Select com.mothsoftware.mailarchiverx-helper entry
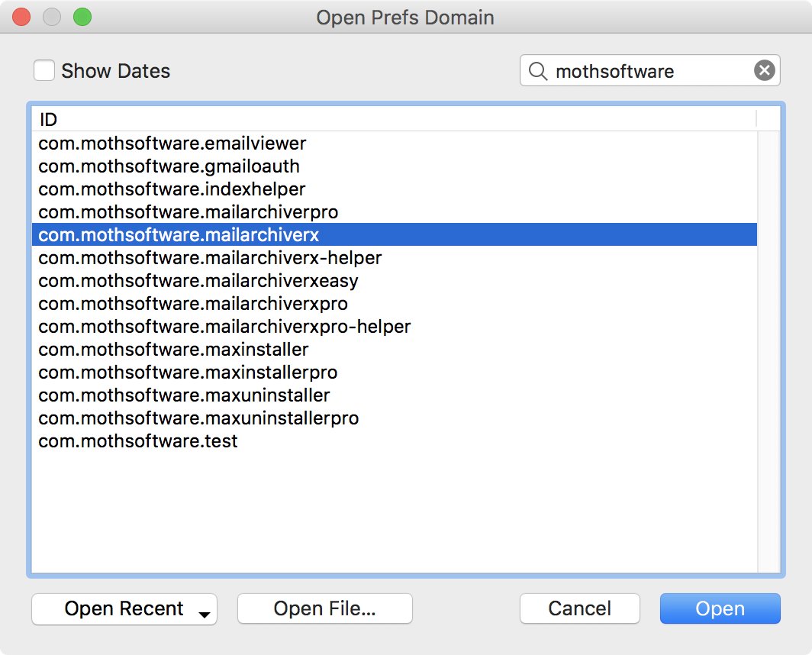Viewport: 812px width, 655px height. click(395, 257)
